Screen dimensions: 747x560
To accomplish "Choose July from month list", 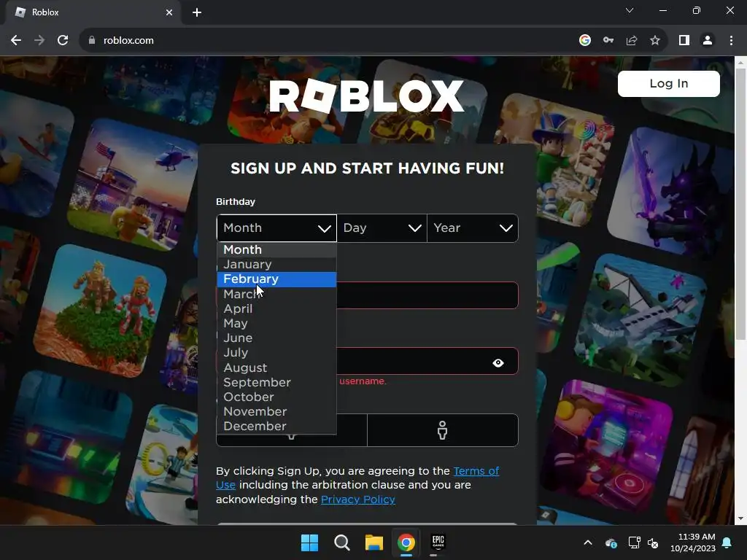I will pos(276,353).
